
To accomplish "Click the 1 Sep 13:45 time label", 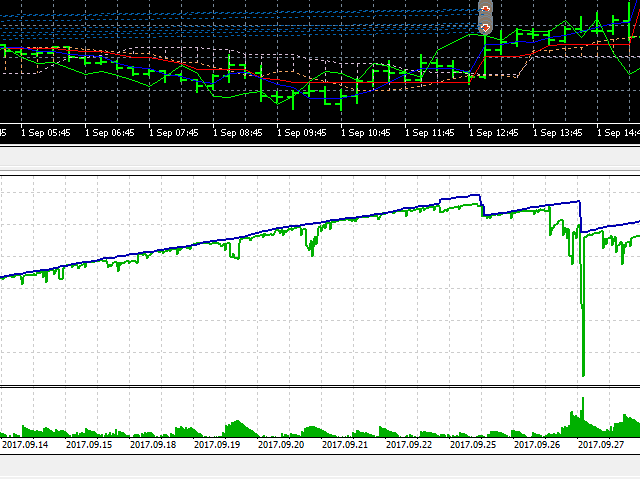I will (x=559, y=132).
